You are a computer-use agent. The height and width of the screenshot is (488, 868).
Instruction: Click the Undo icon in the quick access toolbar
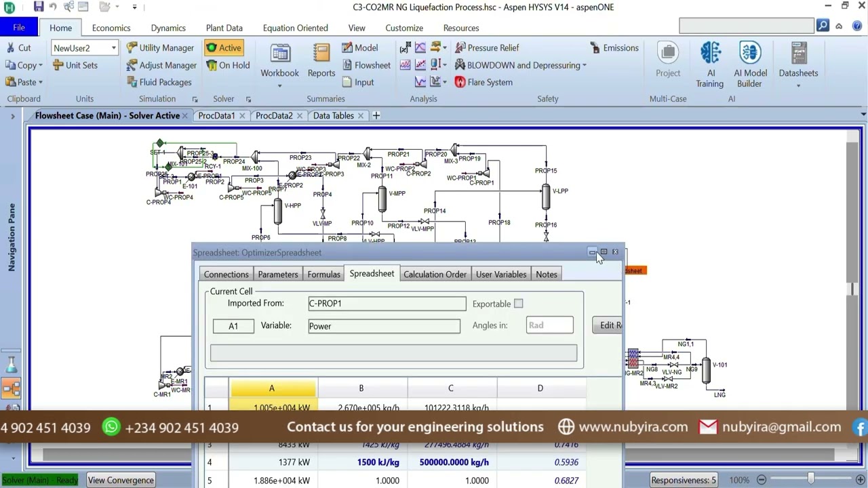pos(53,7)
